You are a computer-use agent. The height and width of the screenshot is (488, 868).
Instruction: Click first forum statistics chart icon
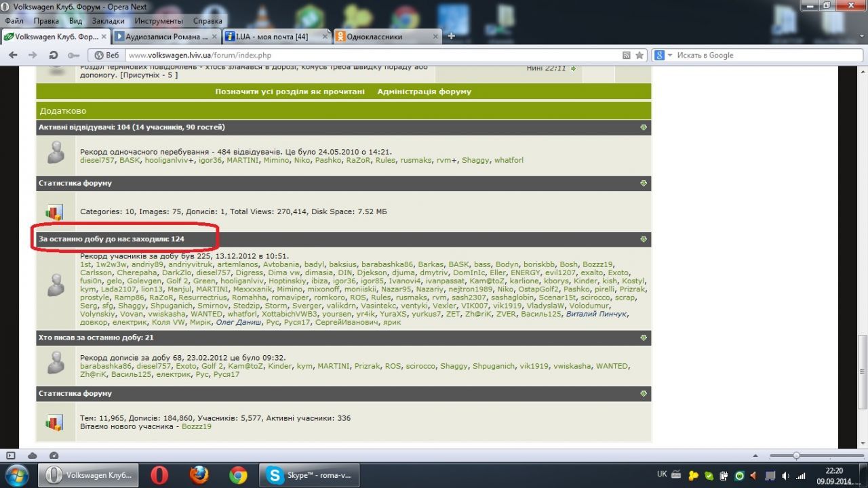click(x=54, y=212)
